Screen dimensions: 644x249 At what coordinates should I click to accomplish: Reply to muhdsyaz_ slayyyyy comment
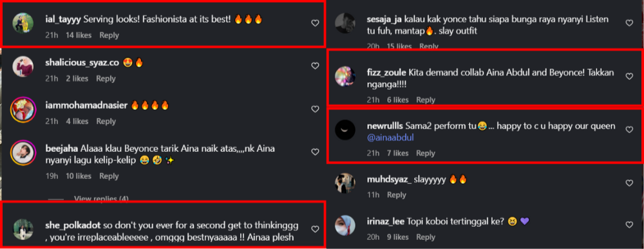pos(396,195)
